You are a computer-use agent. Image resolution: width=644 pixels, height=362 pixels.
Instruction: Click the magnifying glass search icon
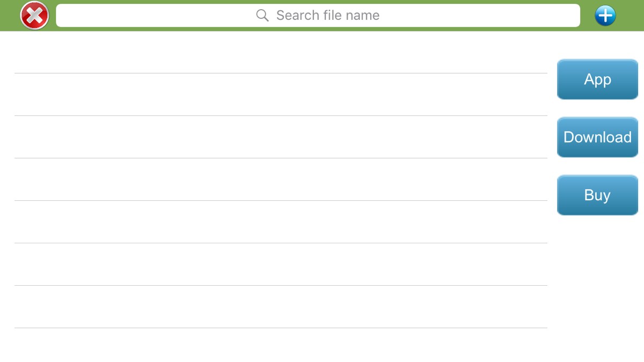click(x=262, y=16)
